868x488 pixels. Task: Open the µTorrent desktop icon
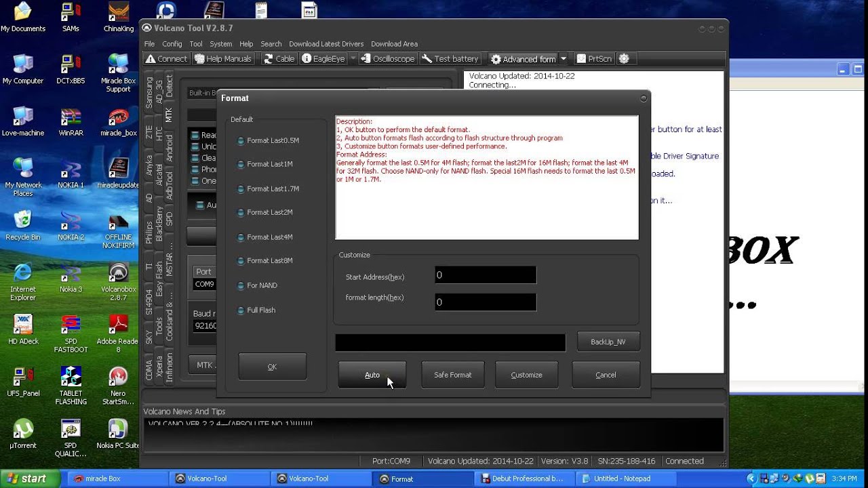23,434
